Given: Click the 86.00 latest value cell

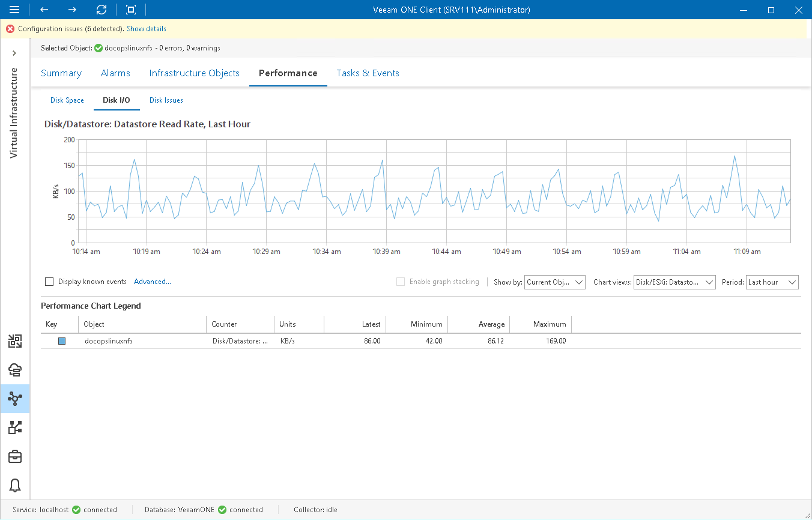Looking at the screenshot, I should click(x=372, y=341).
